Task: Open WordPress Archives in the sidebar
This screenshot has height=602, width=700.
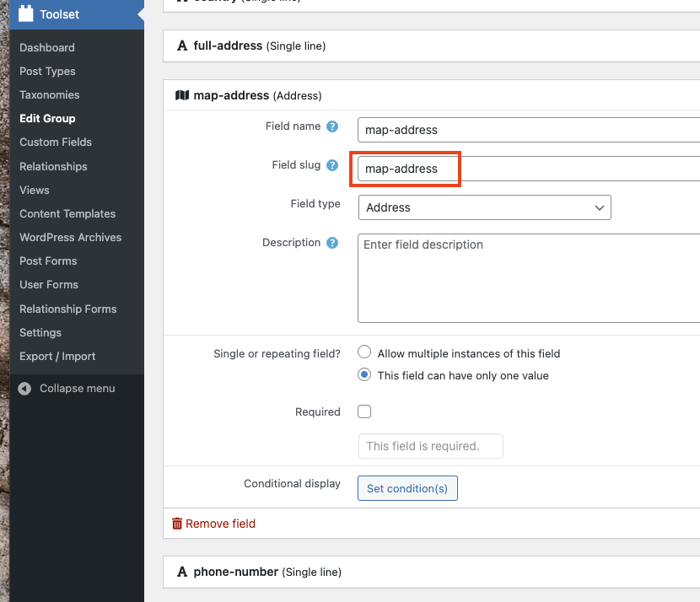Action: 71,238
